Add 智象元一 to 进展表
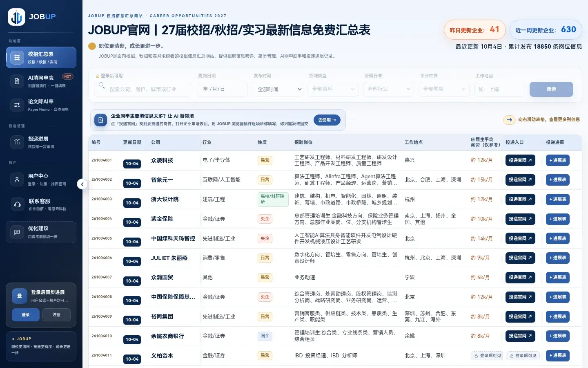 tap(558, 180)
